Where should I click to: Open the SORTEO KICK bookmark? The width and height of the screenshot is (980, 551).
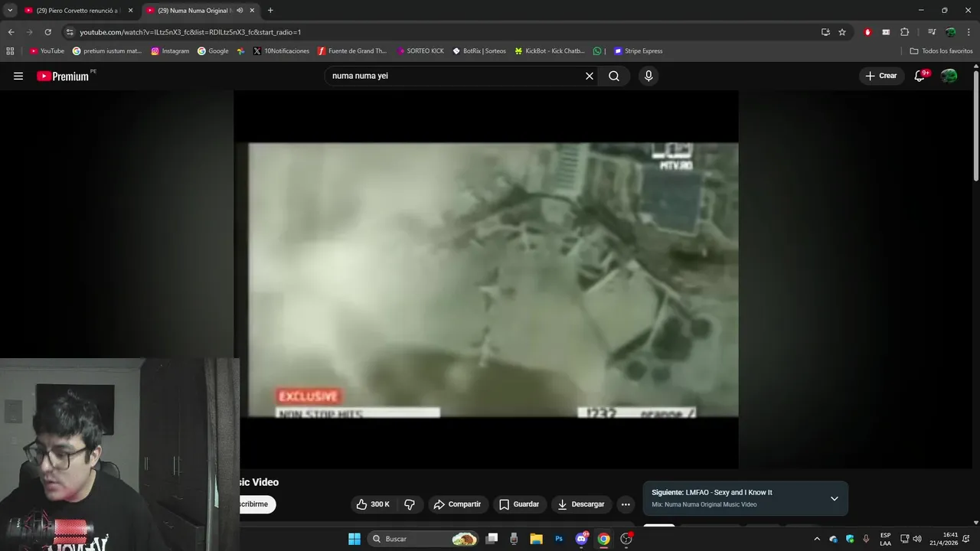tap(420, 51)
